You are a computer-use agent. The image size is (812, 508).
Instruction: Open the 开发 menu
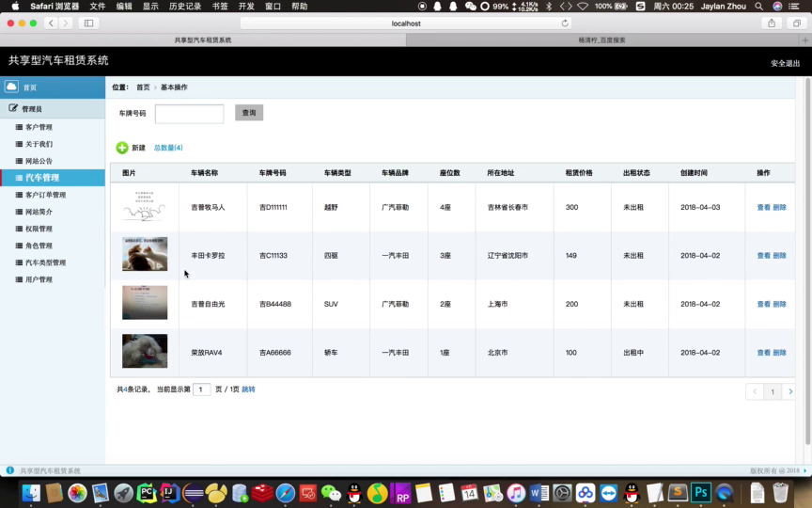click(x=246, y=7)
